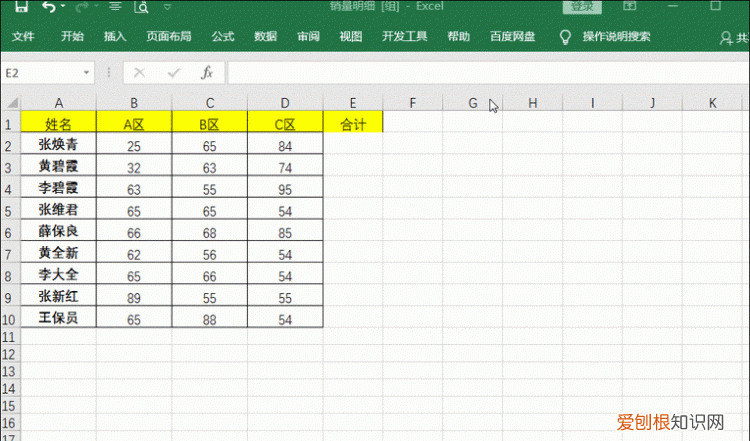Image resolution: width=750 pixels, height=441 pixels.
Task: Click the cell with value 88
Action: pos(210,317)
